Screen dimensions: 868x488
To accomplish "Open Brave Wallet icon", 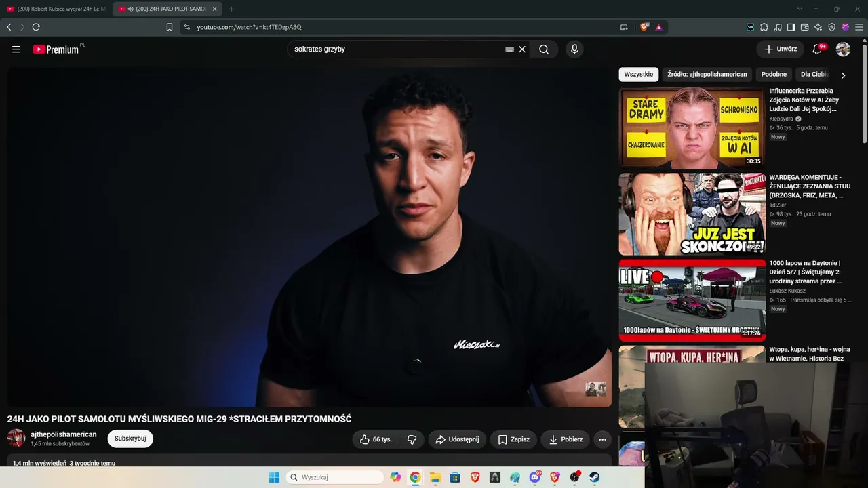I will [805, 27].
